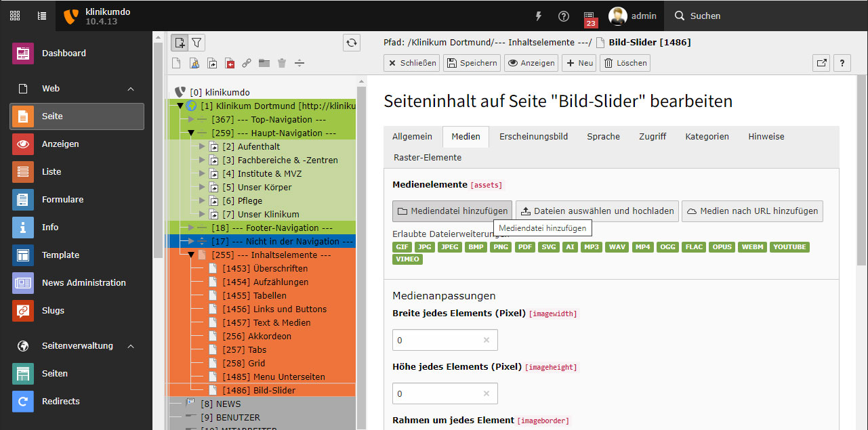Switch to the Raster-Elemente tab
Image resolution: width=868 pixels, height=430 pixels.
[428, 157]
